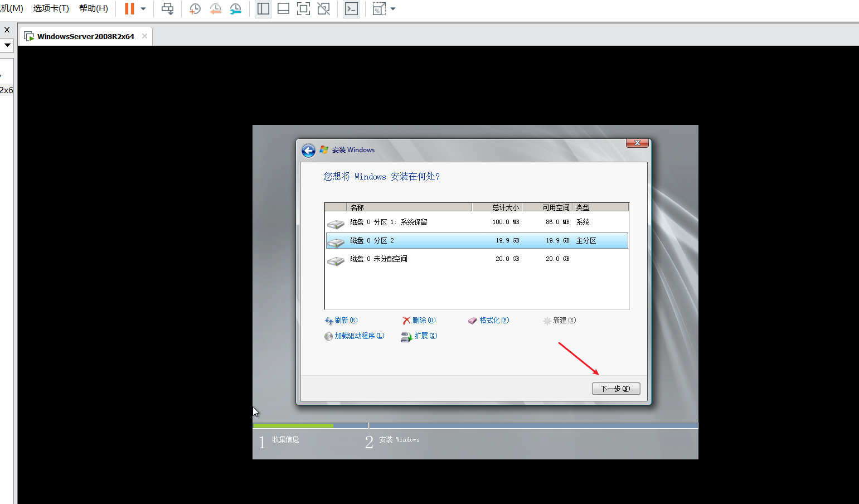Viewport: 859px width, 504px height.
Task: Revert the virtual machine to the previous snapshot
Action: (x=215, y=9)
